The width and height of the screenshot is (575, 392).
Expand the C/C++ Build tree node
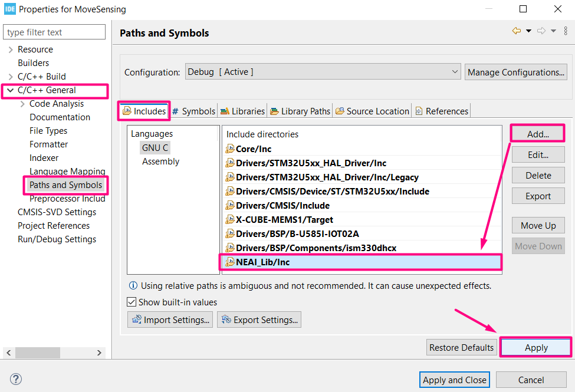(11, 77)
